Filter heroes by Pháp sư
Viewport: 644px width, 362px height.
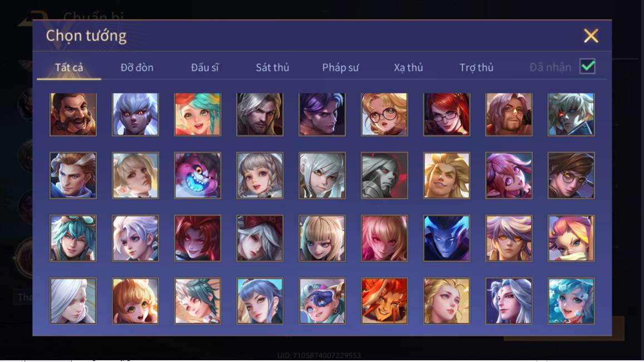click(341, 67)
